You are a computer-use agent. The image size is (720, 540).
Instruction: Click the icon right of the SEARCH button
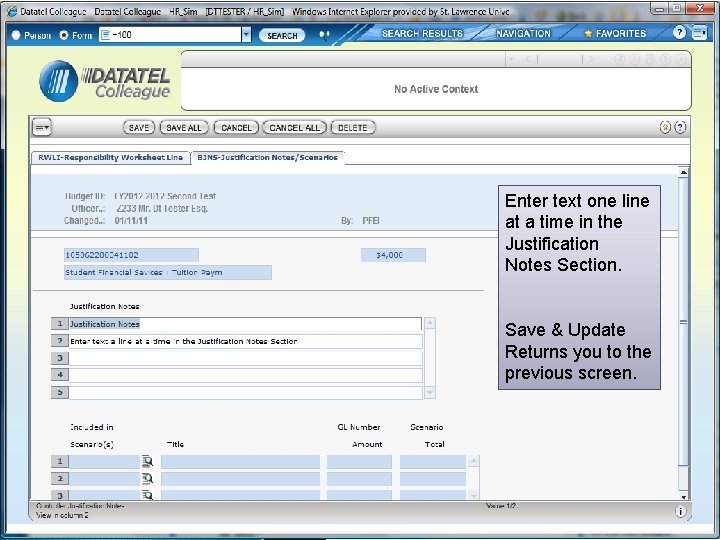[x=324, y=35]
